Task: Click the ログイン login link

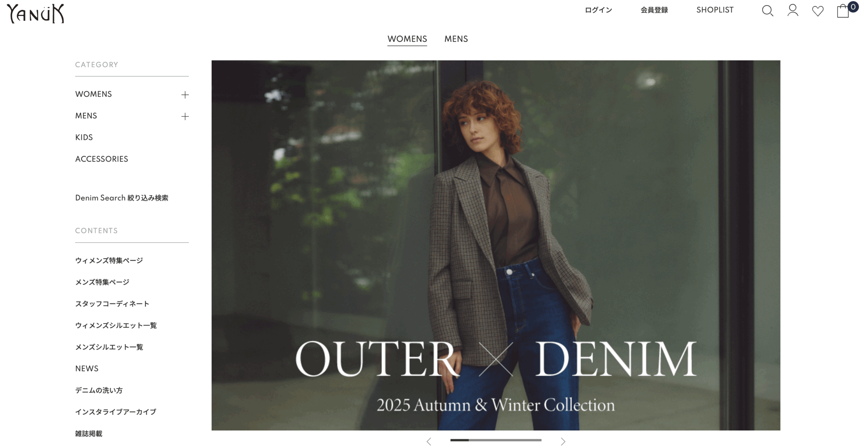Action: point(598,10)
